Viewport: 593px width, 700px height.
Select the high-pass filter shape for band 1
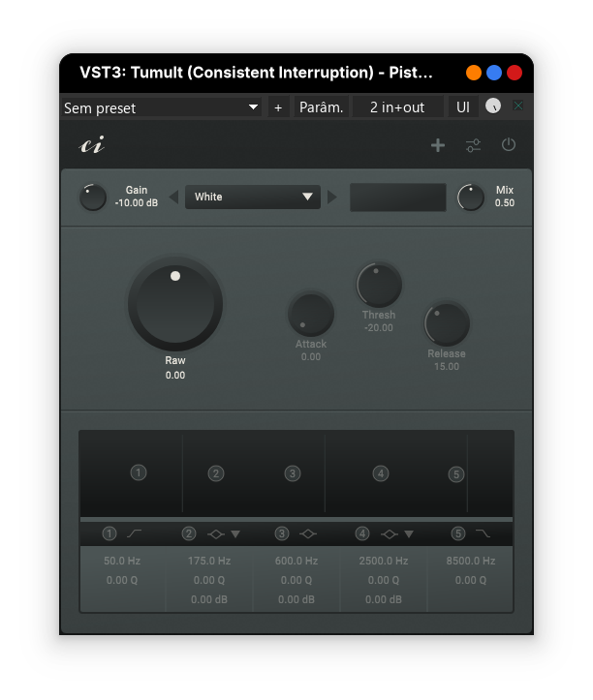pyautogui.click(x=135, y=533)
